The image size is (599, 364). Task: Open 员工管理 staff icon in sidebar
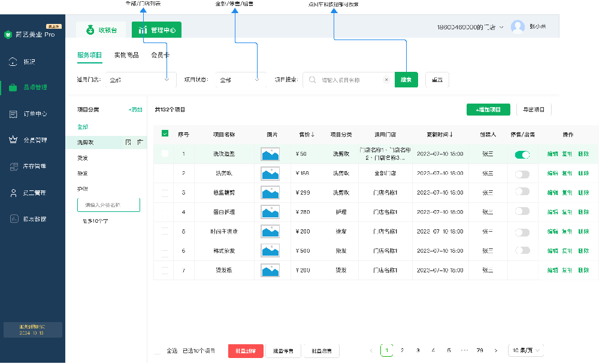click(x=13, y=193)
